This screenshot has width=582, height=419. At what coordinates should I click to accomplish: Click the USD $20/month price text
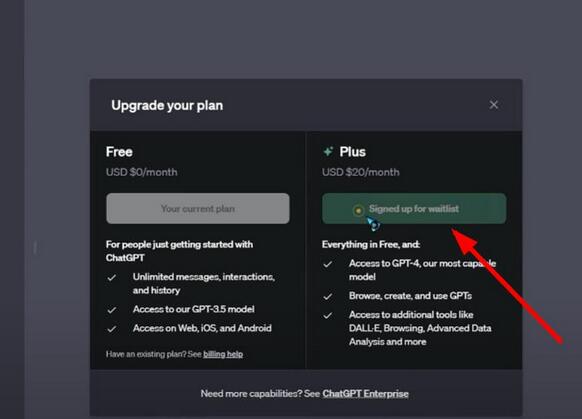coord(361,172)
